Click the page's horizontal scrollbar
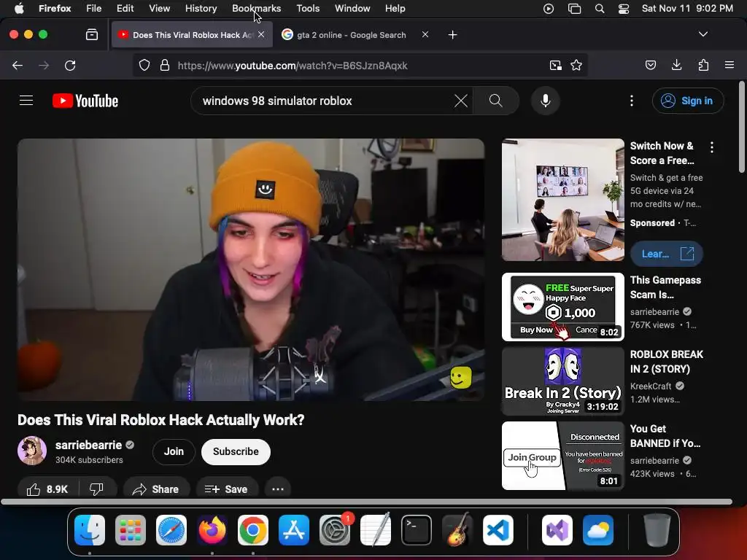The image size is (747, 560). click(x=366, y=502)
